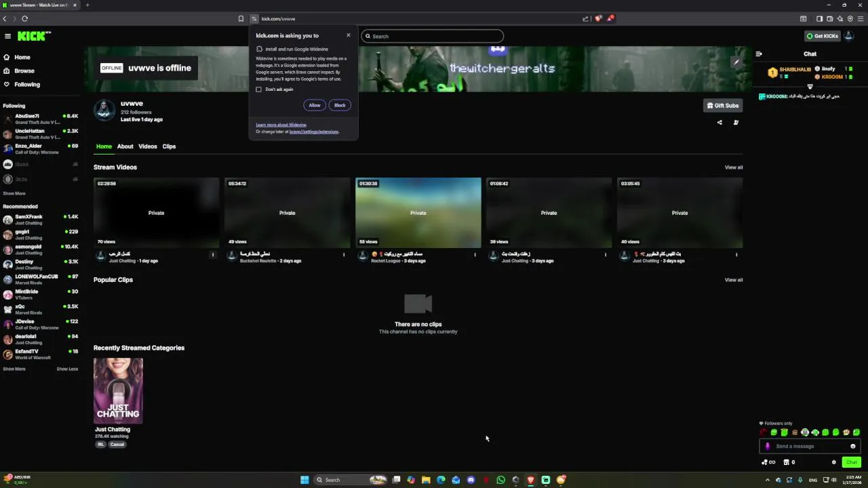Open the chat shop icon showing 0

tap(789, 462)
